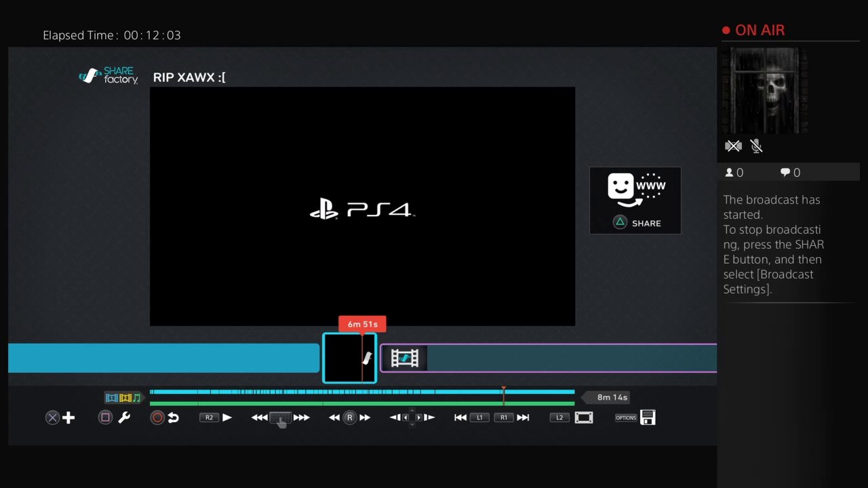Click the project title RIP XAWX :[
Image resolution: width=868 pixels, height=488 pixels.
point(189,77)
